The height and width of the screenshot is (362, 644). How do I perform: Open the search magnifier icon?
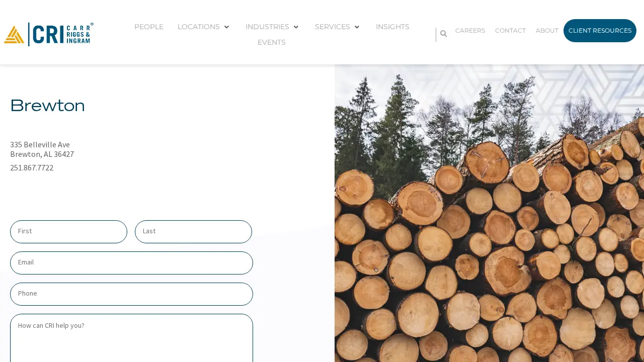443,34
